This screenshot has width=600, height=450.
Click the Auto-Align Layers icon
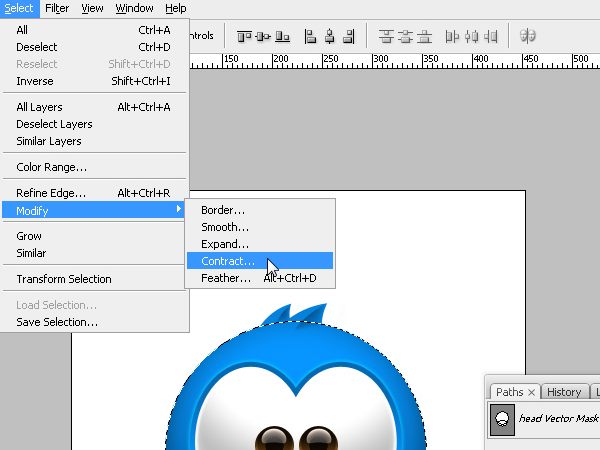click(528, 36)
